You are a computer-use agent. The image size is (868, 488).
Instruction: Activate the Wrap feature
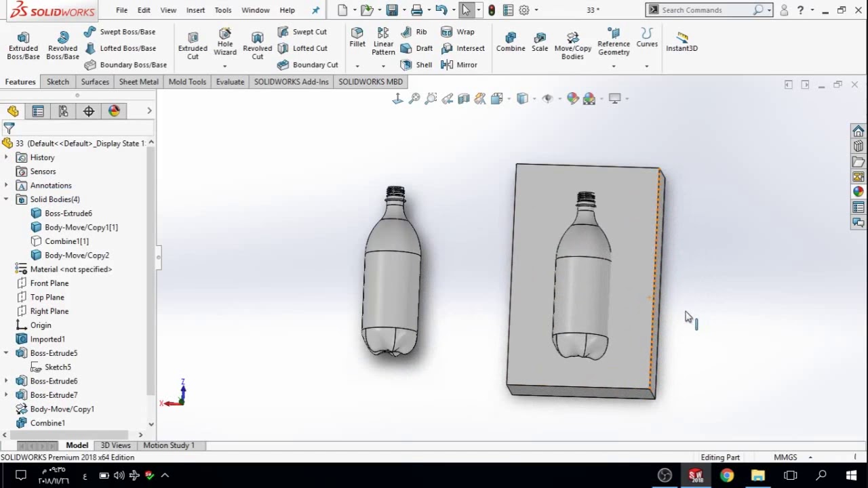(458, 32)
